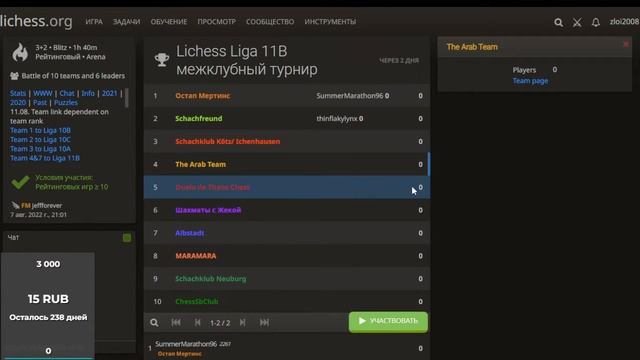This screenshot has height=360, width=640.
Task: Go to lichess.org home logo
Action: click(36, 21)
